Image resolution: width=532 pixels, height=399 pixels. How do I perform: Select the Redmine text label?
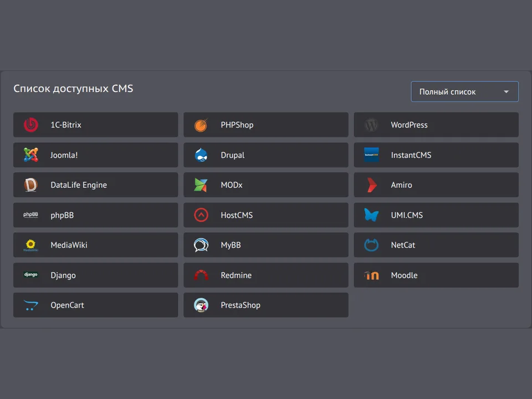click(236, 275)
